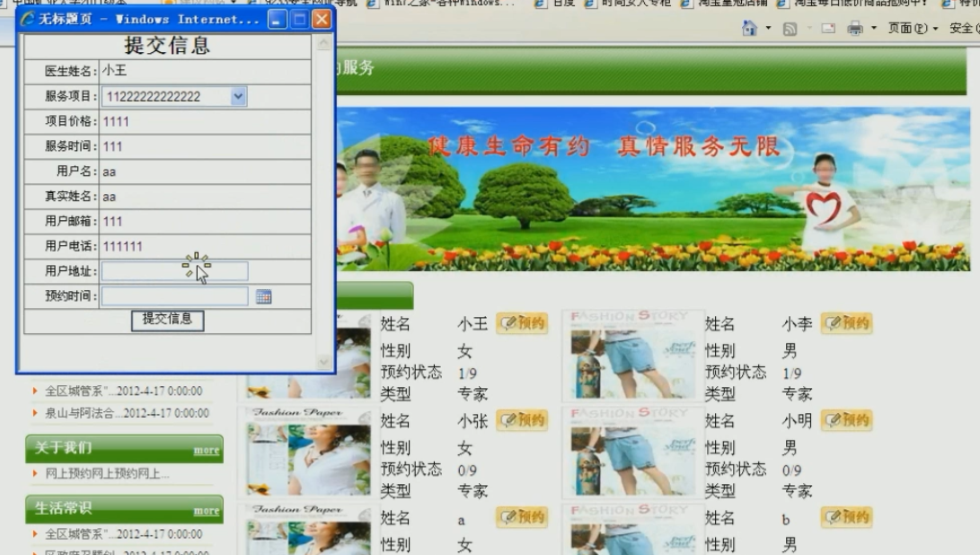The height and width of the screenshot is (555, 980).
Task: Open the 淘宝每日限价商品抢购中 favorites link
Action: tap(853, 4)
